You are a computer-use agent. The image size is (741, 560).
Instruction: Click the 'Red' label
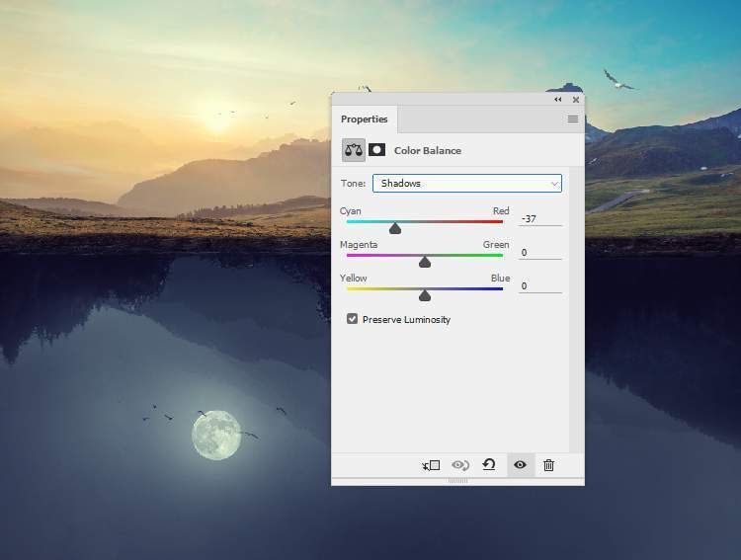pos(501,210)
